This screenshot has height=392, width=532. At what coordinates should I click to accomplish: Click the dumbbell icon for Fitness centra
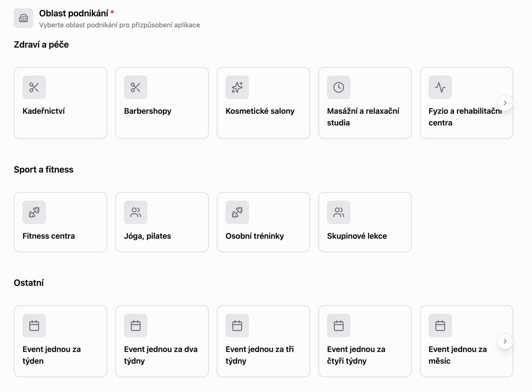coord(34,212)
